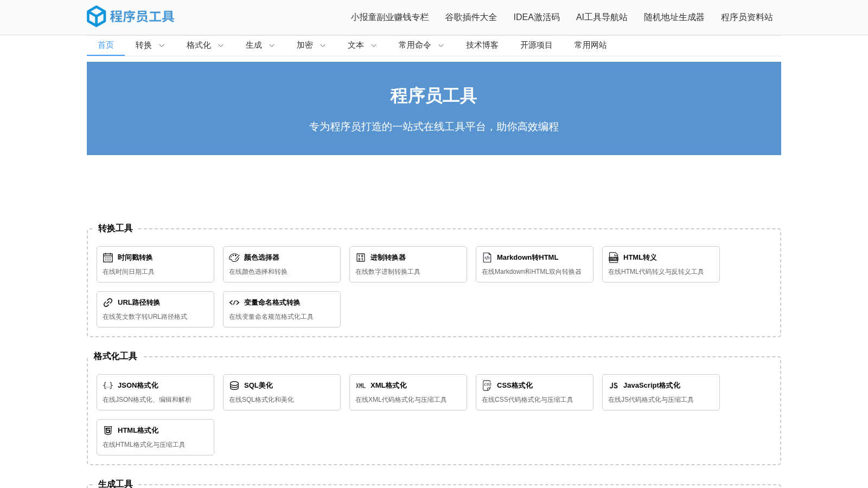Click the SQL美化 card title

click(x=258, y=386)
